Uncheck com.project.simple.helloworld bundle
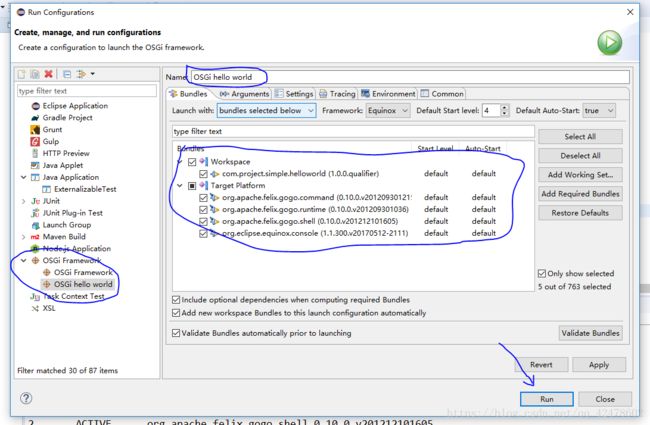Screen dimensions: 650x425 click(x=203, y=174)
